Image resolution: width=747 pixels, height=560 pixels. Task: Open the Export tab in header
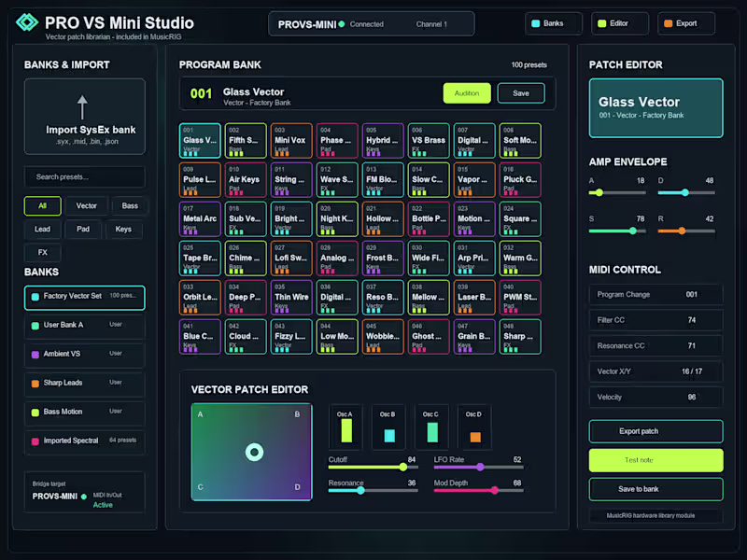686,23
